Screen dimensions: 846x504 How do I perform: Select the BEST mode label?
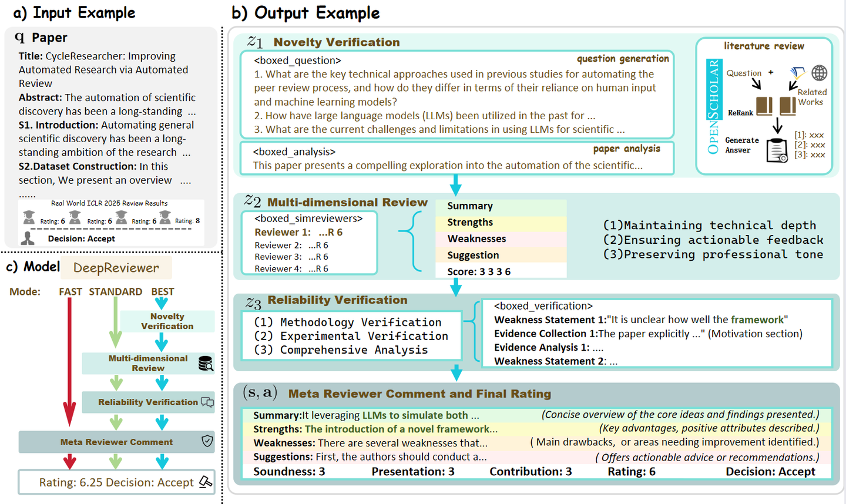[162, 291]
